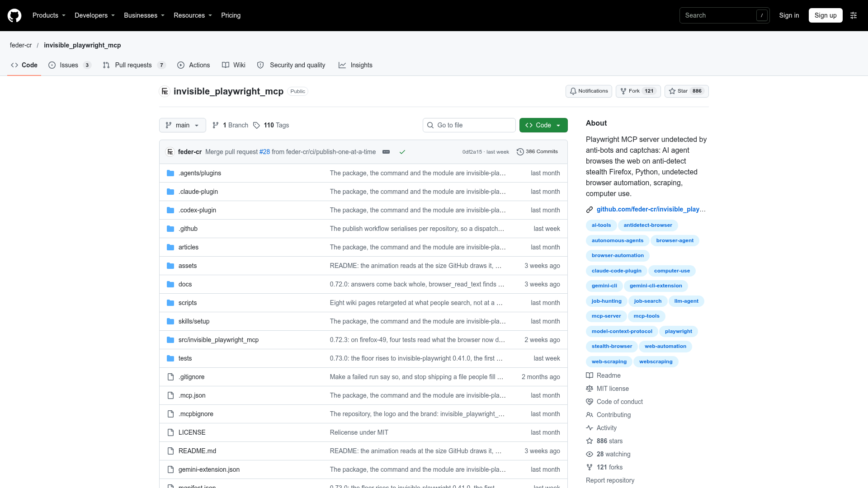Fork the repository
Image resolution: width=868 pixels, height=488 pixels.
click(x=638, y=91)
